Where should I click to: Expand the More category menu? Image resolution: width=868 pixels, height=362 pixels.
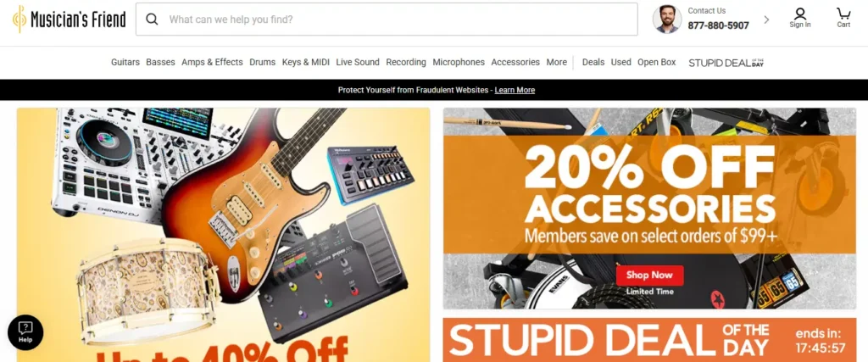[x=556, y=62]
